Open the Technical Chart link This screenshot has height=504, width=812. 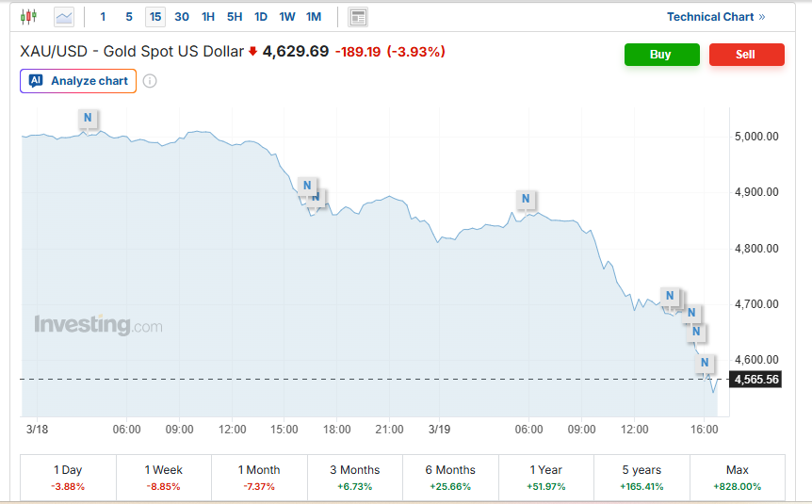(x=716, y=17)
